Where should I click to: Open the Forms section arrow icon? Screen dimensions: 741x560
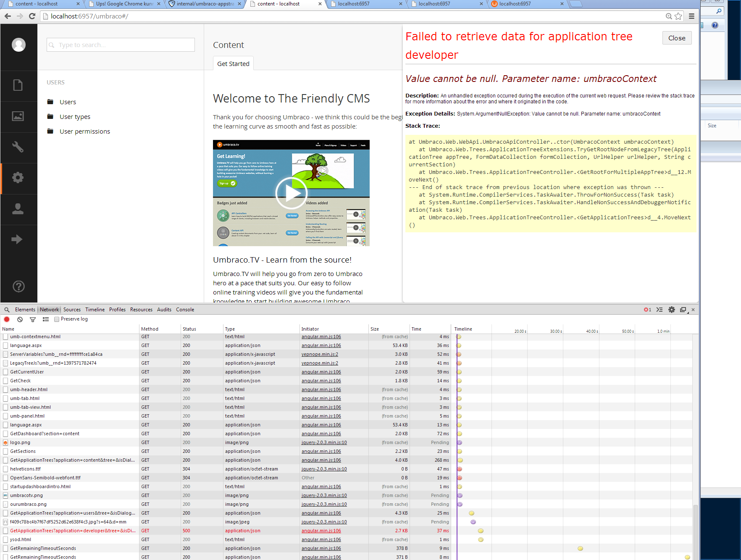click(x=17, y=239)
